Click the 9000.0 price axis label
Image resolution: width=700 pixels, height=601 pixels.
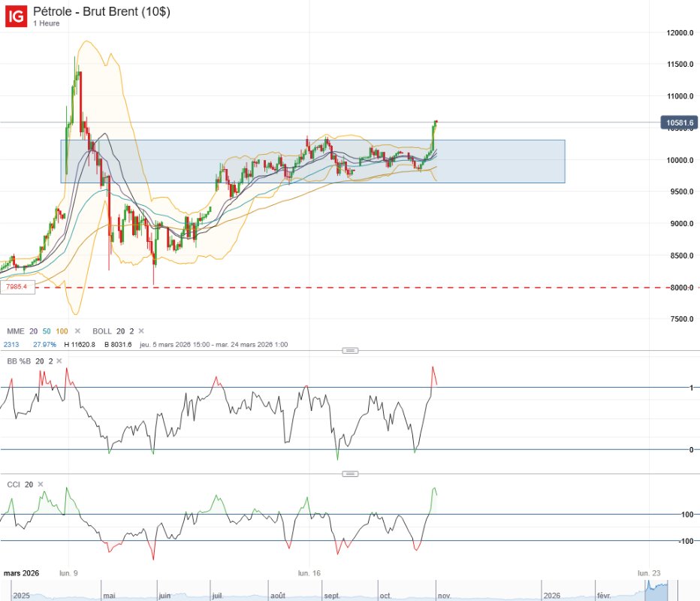(682, 224)
